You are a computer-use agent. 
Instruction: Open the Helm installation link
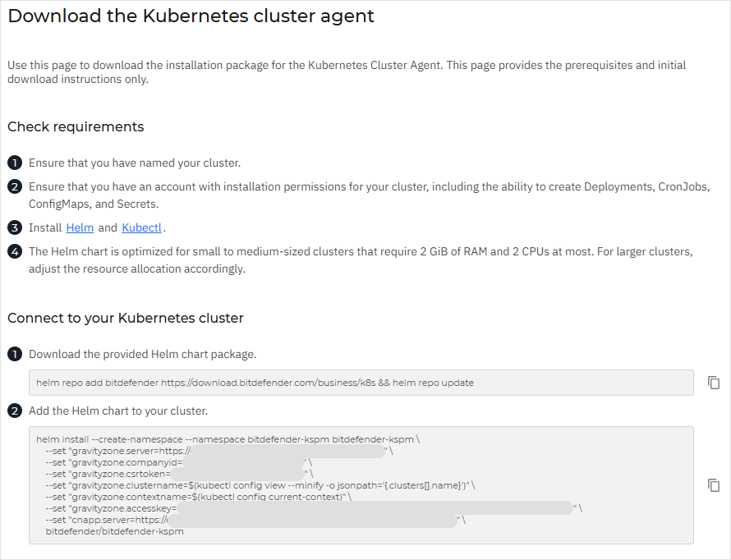tap(79, 227)
